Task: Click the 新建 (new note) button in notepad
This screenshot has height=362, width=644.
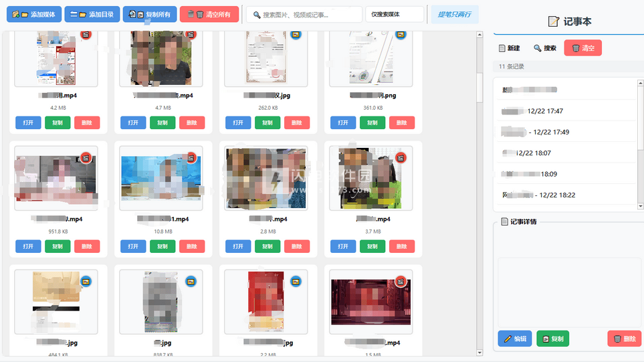Action: click(509, 48)
